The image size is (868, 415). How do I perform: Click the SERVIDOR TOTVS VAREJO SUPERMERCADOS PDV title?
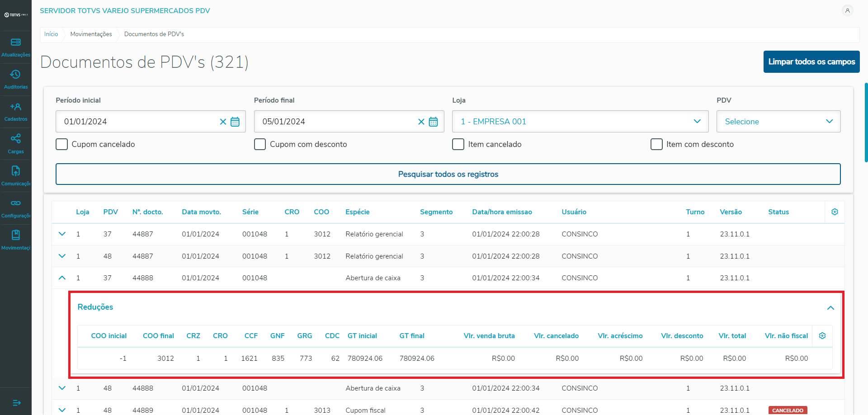[125, 11]
